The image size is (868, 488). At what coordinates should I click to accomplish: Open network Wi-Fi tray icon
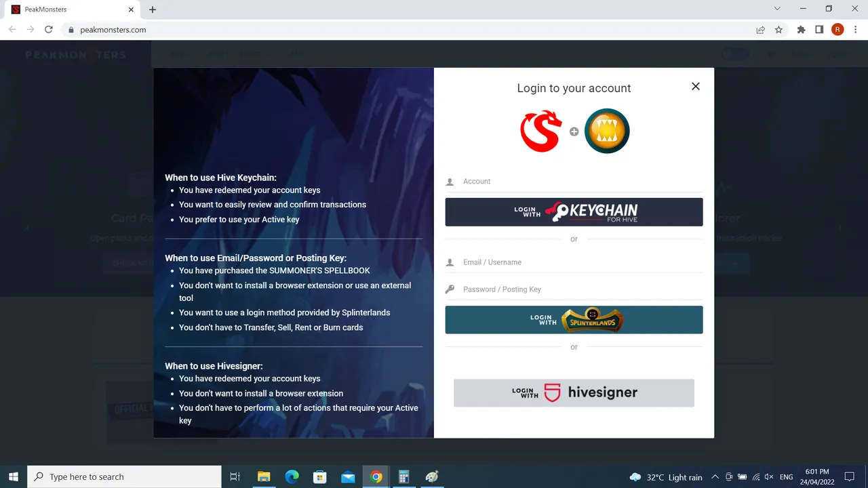coord(756,477)
